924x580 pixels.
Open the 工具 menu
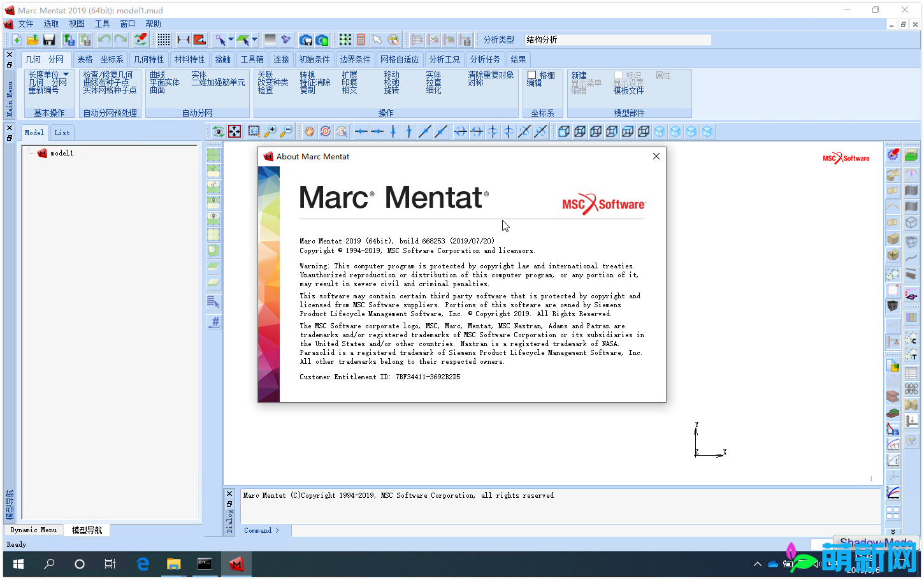(x=102, y=24)
